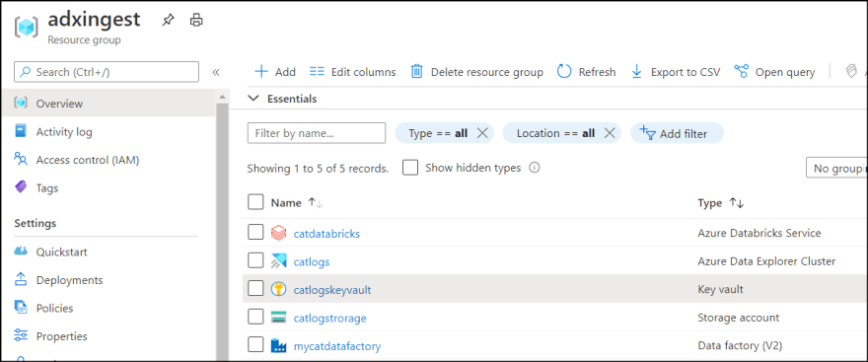Check the select-all checkbox beside Name
Viewport: 868px width, 362px height.
(x=255, y=202)
